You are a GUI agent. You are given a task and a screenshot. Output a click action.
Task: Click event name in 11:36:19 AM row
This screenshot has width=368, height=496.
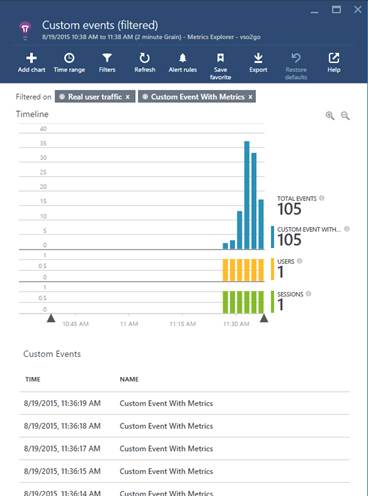pos(166,403)
